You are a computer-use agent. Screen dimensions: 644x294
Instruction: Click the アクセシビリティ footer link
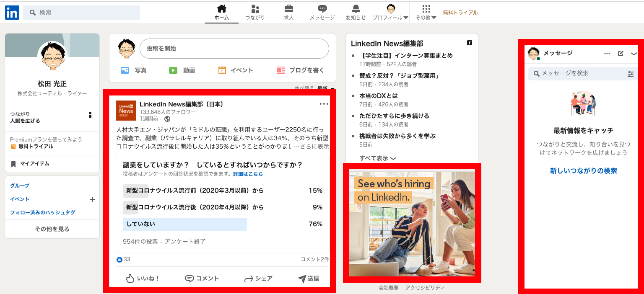[x=425, y=288]
